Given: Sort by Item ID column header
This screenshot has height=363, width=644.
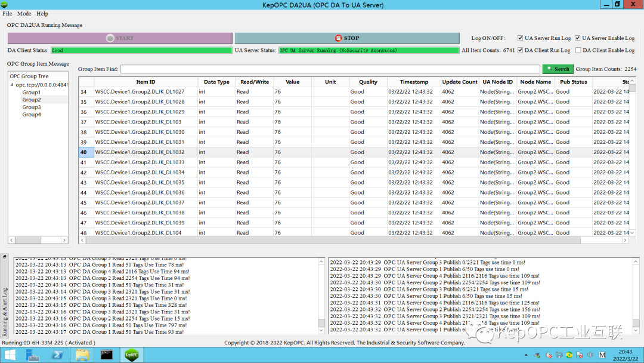Looking at the screenshot, I should click(x=146, y=82).
